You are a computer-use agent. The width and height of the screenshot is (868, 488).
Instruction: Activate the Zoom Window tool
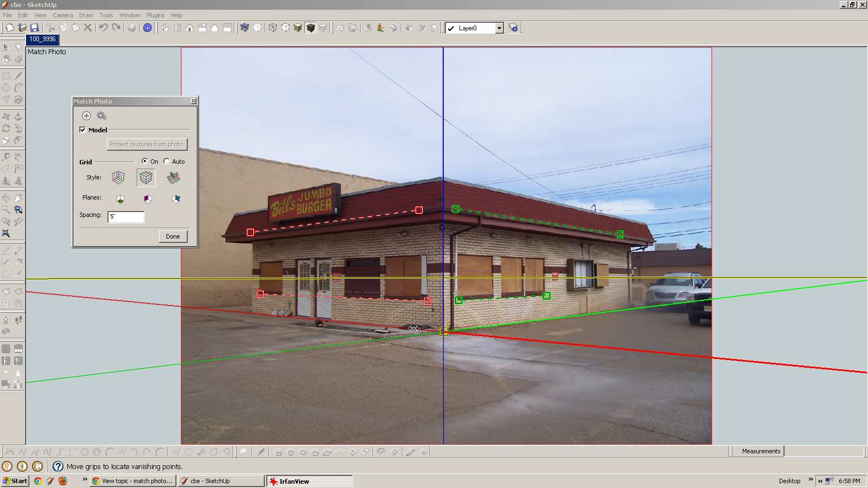click(18, 210)
